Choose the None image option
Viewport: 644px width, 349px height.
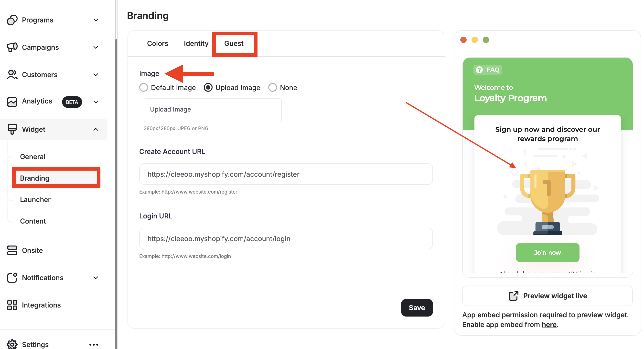(272, 87)
